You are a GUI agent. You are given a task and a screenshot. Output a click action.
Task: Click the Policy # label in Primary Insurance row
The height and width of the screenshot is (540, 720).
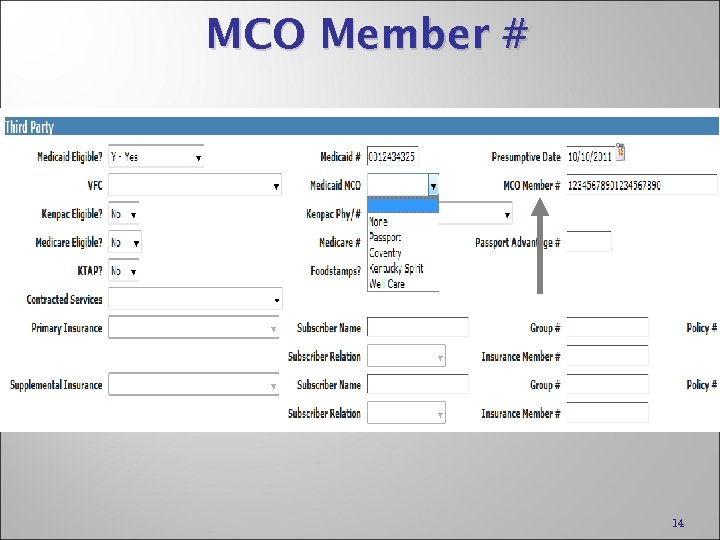[702, 328]
